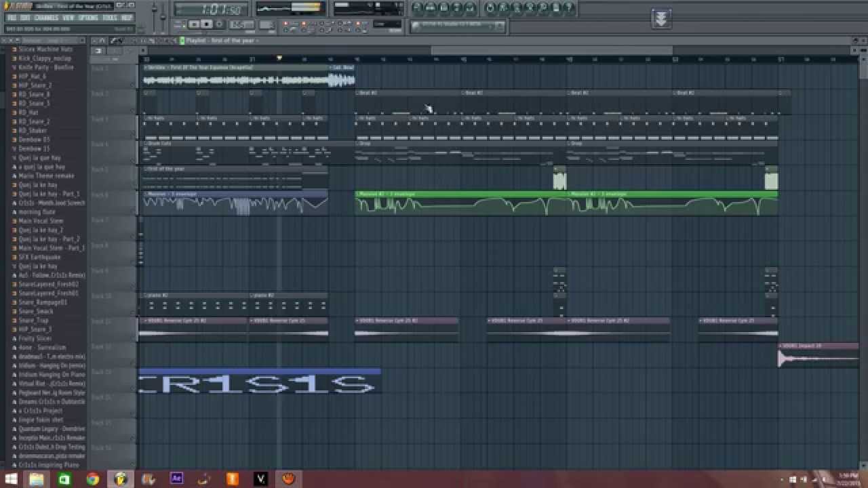Open the TOOLS menu
The image size is (868, 488).
[x=110, y=18]
